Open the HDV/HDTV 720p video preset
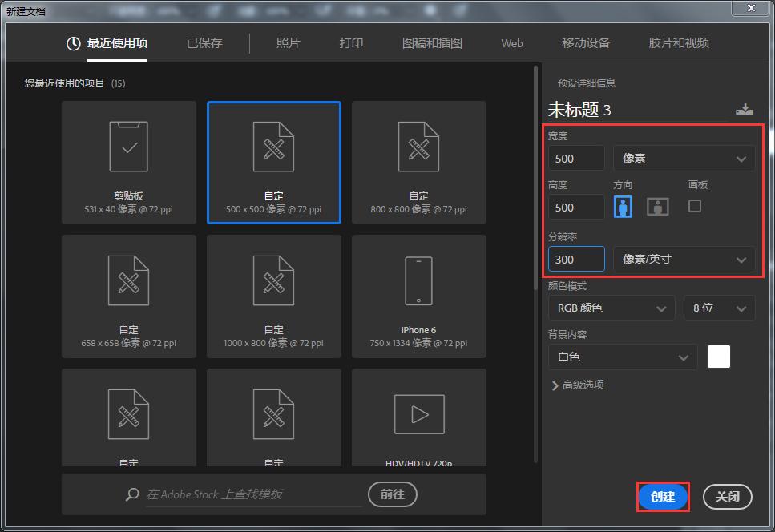This screenshot has height=532, width=775. coord(418,415)
